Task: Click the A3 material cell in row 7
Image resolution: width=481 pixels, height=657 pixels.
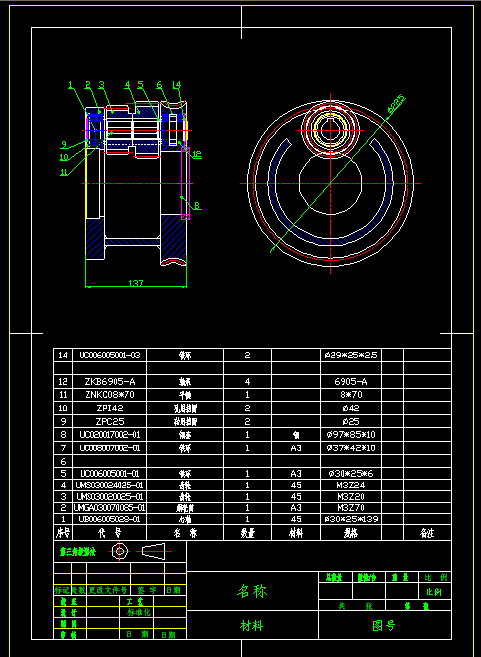Action: point(296,448)
